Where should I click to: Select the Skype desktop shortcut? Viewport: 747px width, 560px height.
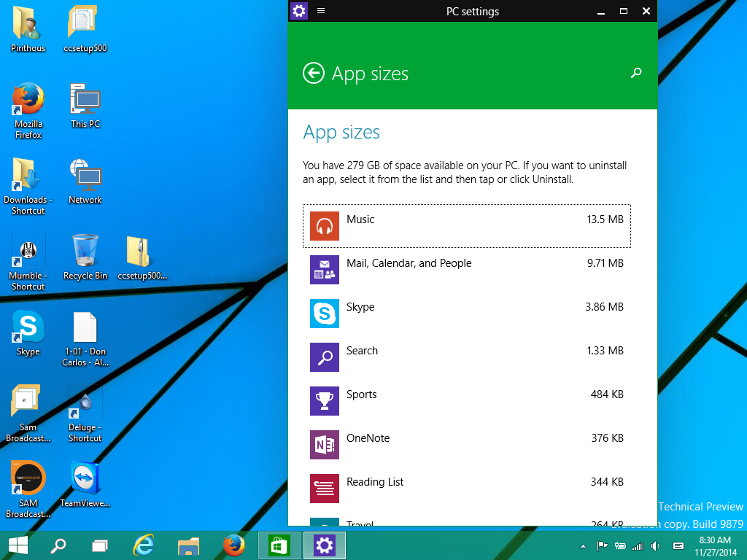28,332
